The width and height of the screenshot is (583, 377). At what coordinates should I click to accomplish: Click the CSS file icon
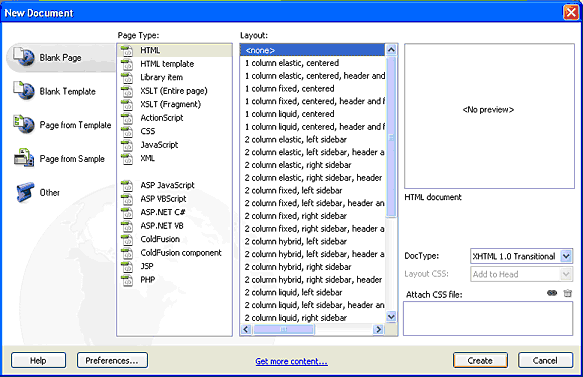tap(127, 131)
